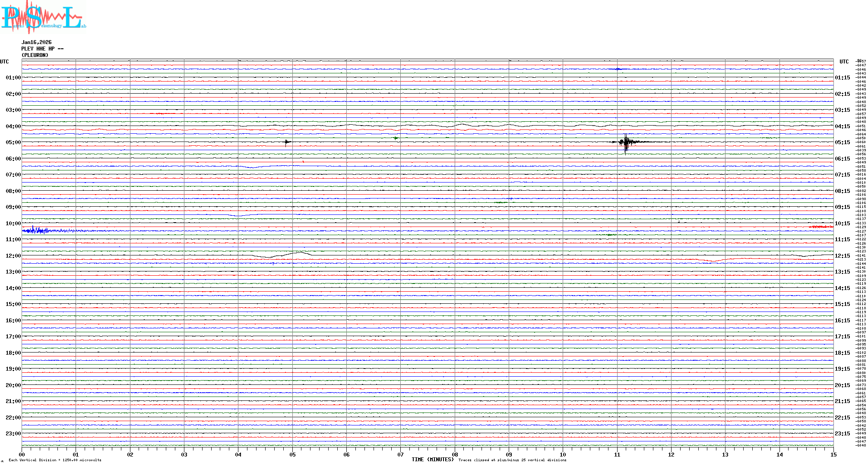Click the top-left UTC label
The width and height of the screenshot is (868, 466).
click(x=4, y=62)
